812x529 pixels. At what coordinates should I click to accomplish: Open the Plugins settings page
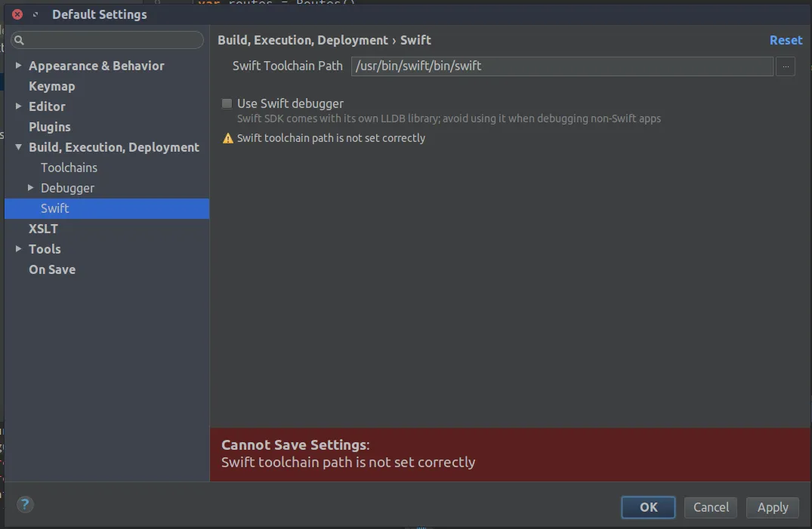[x=50, y=127]
